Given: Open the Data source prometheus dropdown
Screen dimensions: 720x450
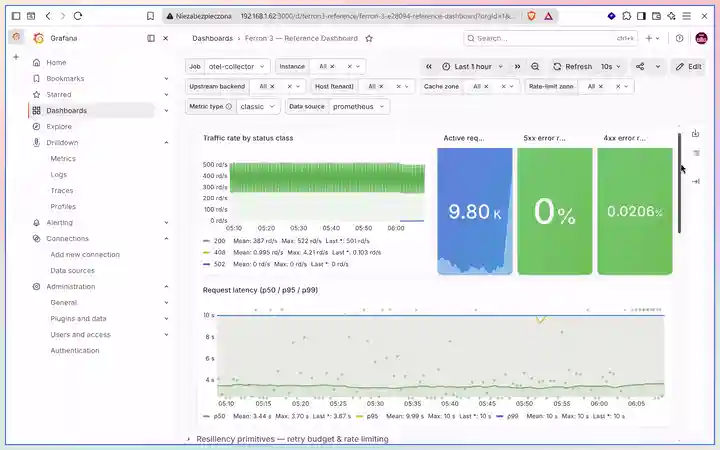Looking at the screenshot, I should (x=359, y=107).
